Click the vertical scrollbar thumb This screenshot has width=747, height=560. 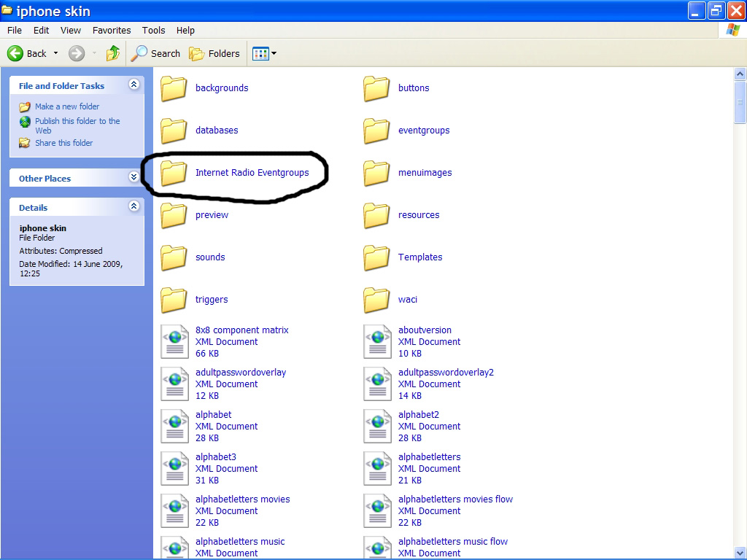740,102
